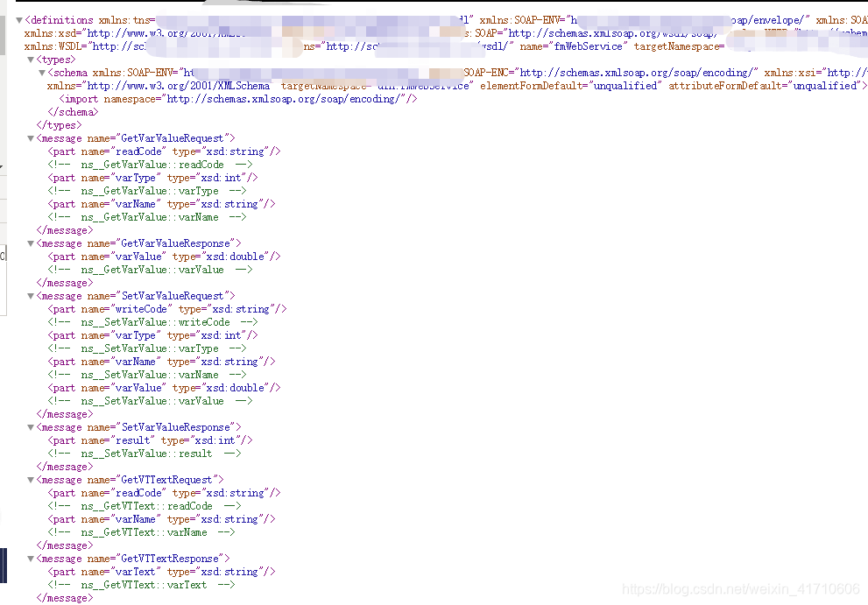This screenshot has width=868, height=605.
Task: Collapse the root definitions element
Action: 19,20
